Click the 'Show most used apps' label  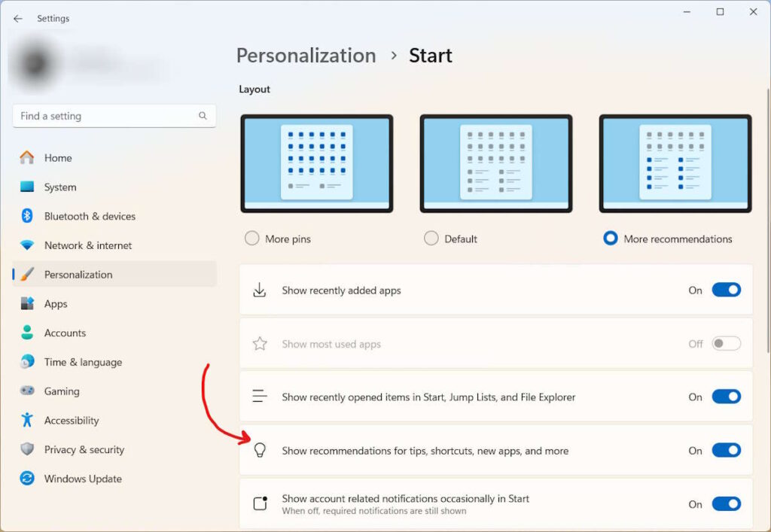tap(331, 344)
